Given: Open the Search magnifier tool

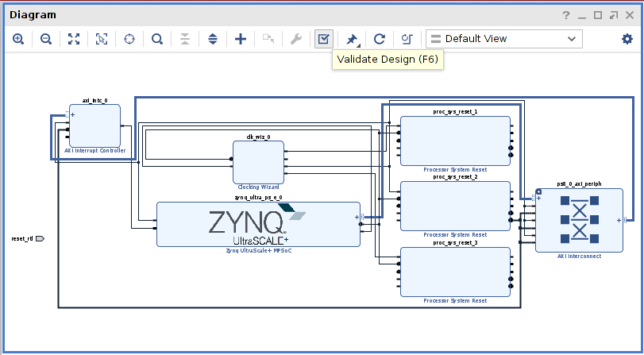Looking at the screenshot, I should (157, 39).
